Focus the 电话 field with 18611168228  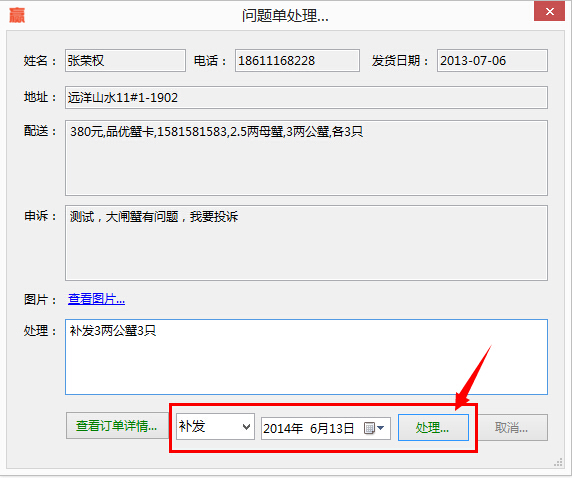click(x=297, y=61)
